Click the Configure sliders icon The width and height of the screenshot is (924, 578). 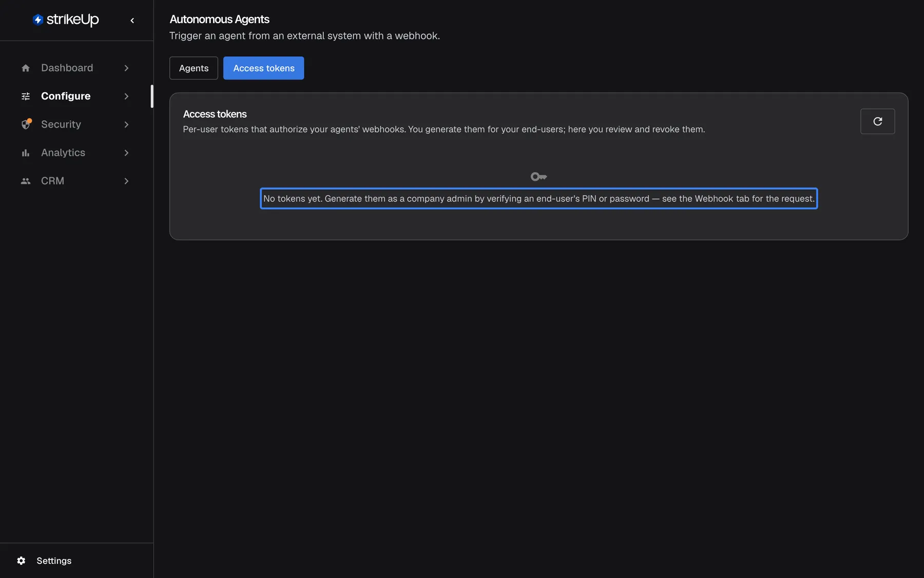[x=26, y=96]
